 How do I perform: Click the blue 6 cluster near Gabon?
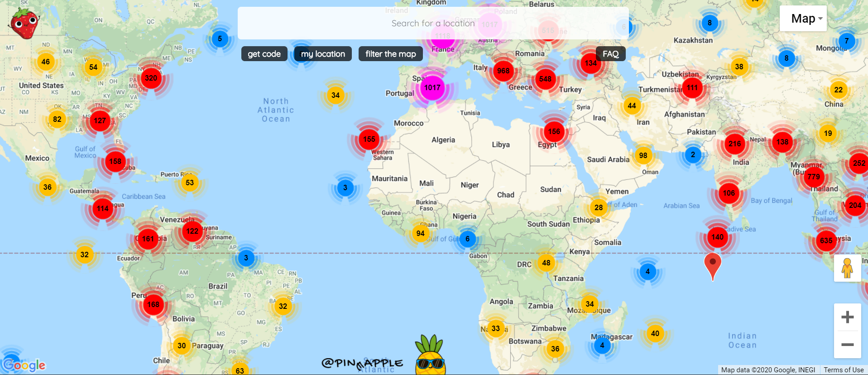(x=468, y=239)
